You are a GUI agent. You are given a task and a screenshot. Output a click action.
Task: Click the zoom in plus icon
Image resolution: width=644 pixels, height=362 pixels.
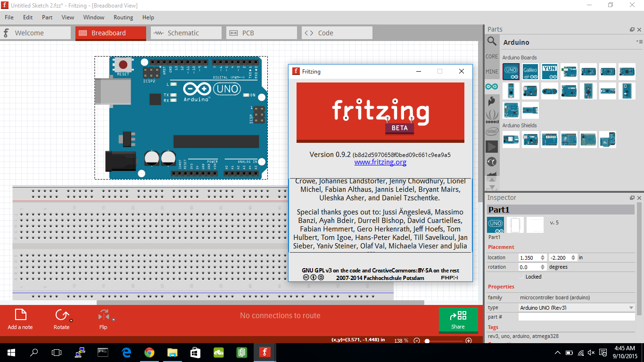click(469, 340)
